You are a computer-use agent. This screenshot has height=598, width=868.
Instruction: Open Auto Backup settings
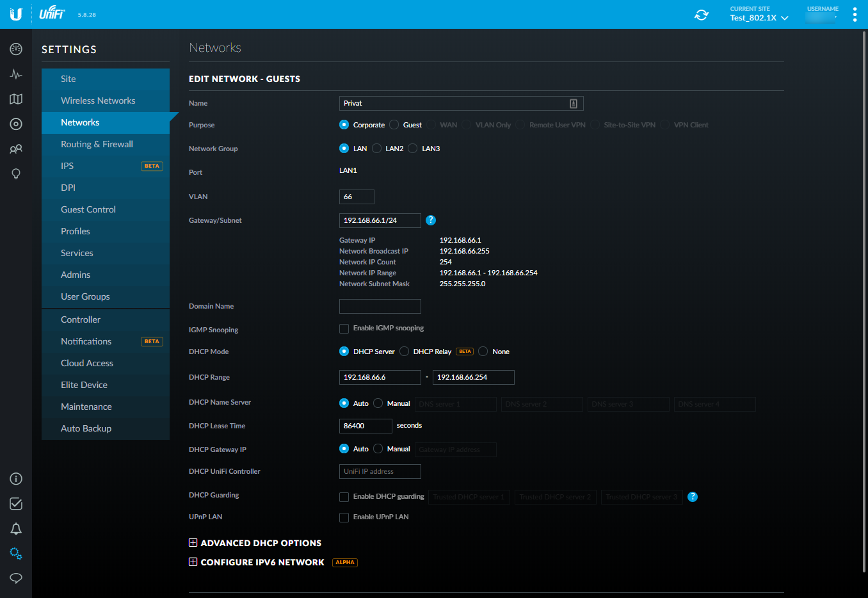click(106, 429)
